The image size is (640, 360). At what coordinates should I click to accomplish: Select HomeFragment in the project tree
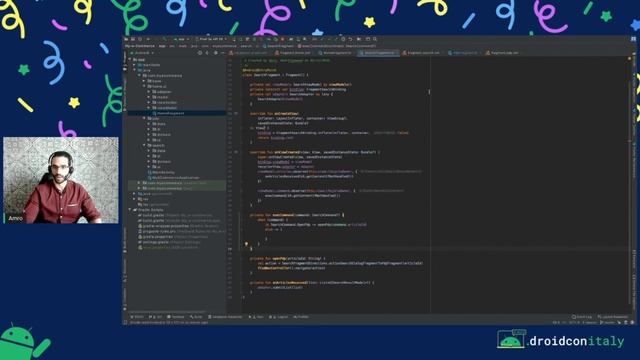[170, 113]
